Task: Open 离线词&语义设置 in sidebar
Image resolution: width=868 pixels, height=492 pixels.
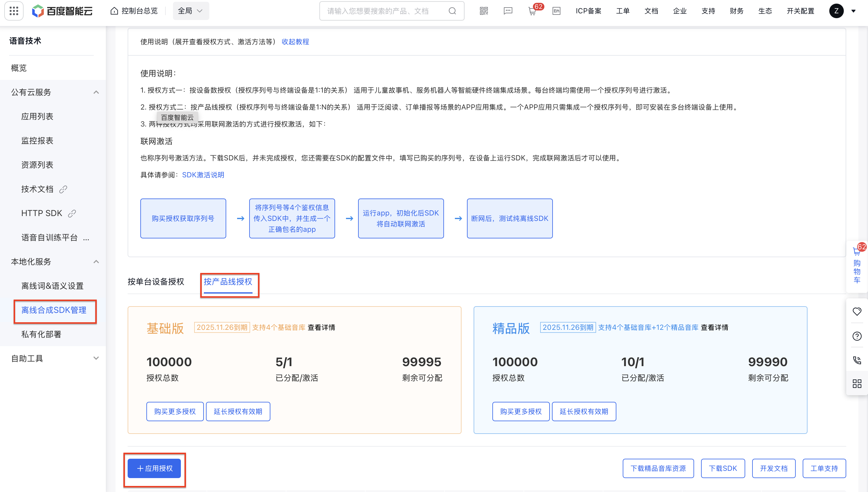Action: 52,286
